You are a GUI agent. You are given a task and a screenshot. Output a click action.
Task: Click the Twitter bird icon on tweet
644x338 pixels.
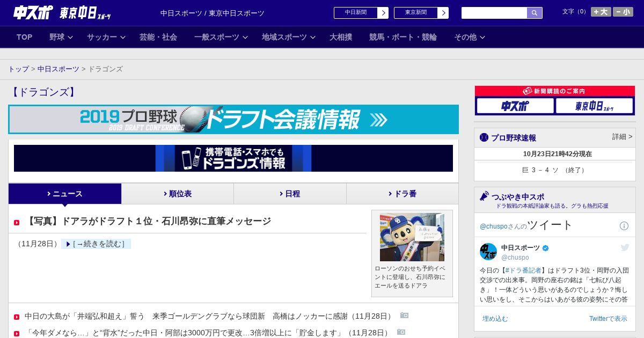pos(625,247)
